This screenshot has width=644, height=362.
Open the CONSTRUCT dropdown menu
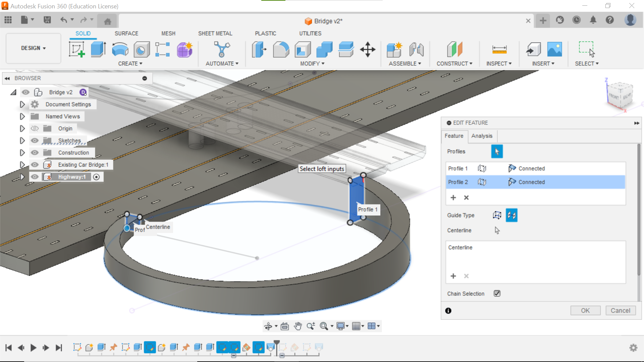(x=454, y=63)
